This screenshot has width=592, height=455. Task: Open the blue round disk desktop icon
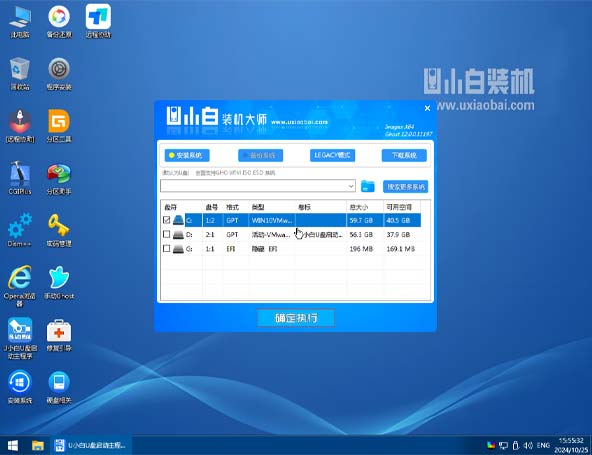coord(59,387)
